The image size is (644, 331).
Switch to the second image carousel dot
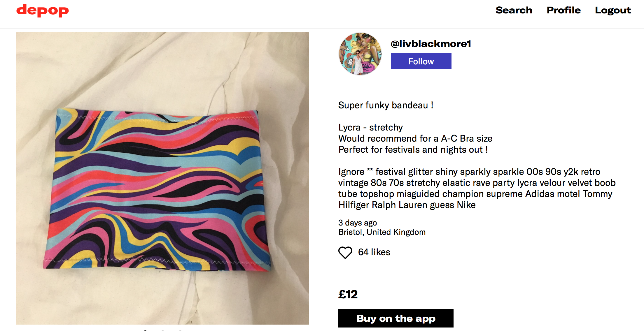click(x=163, y=330)
